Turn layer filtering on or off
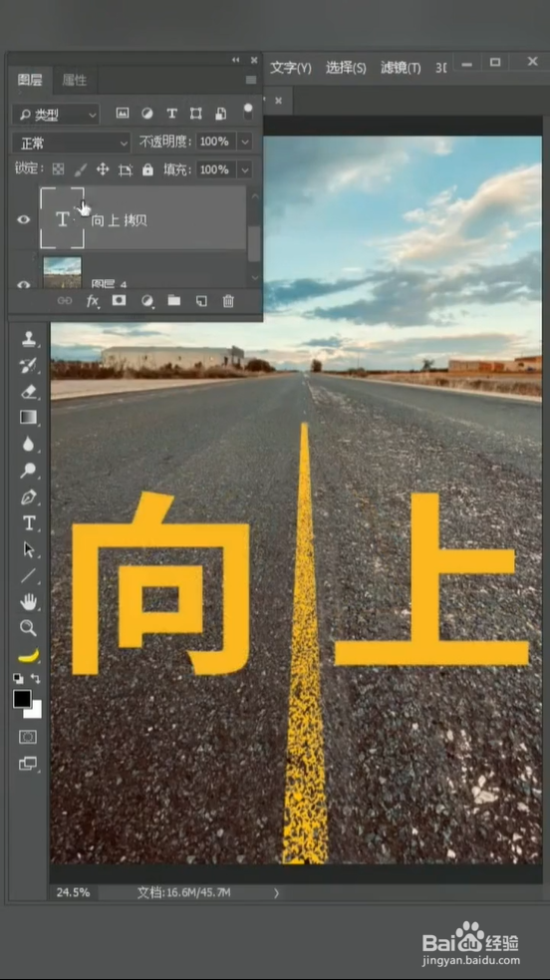 tap(248, 112)
